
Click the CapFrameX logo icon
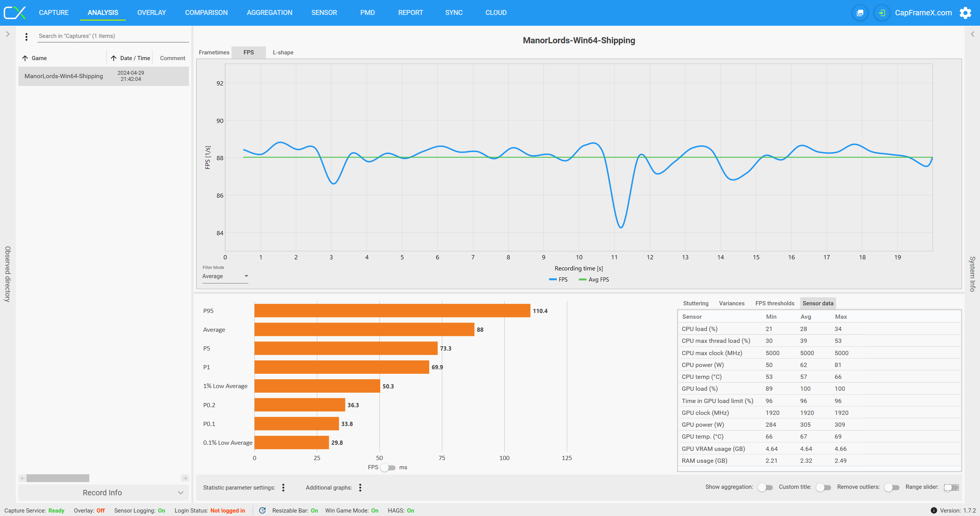click(x=15, y=13)
